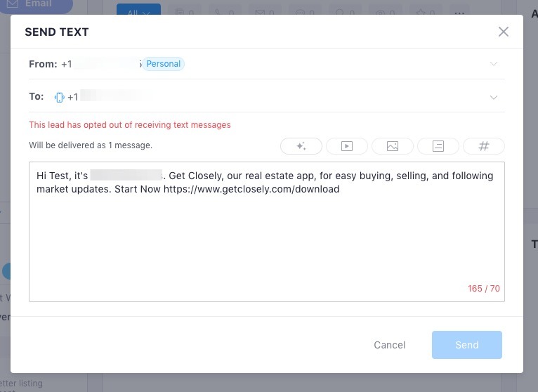Click the red opted-out warning message
Screen dimensions: 538x392
click(130, 125)
